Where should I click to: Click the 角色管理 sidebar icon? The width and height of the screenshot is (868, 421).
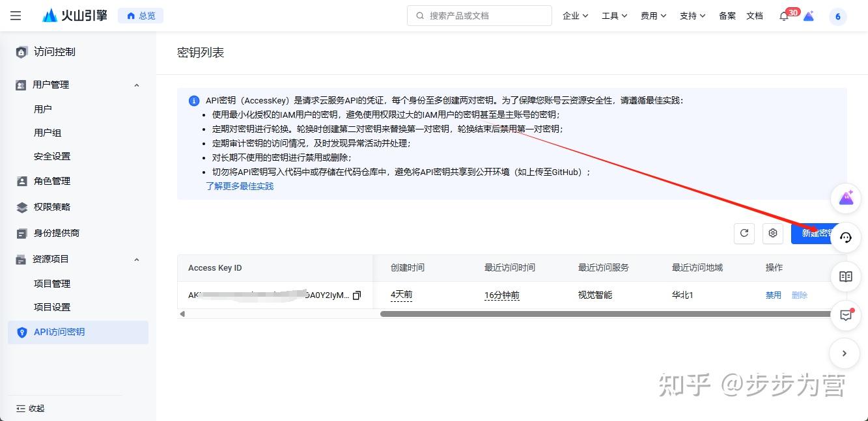coord(21,182)
